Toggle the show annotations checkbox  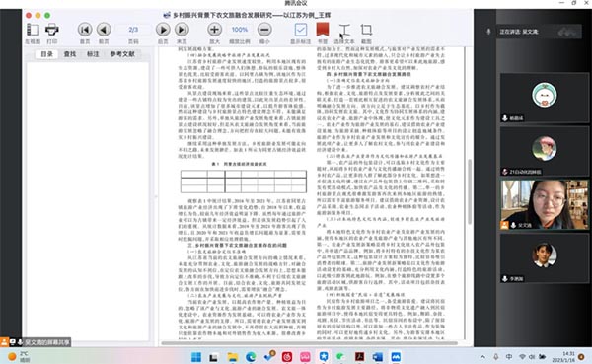[301, 30]
